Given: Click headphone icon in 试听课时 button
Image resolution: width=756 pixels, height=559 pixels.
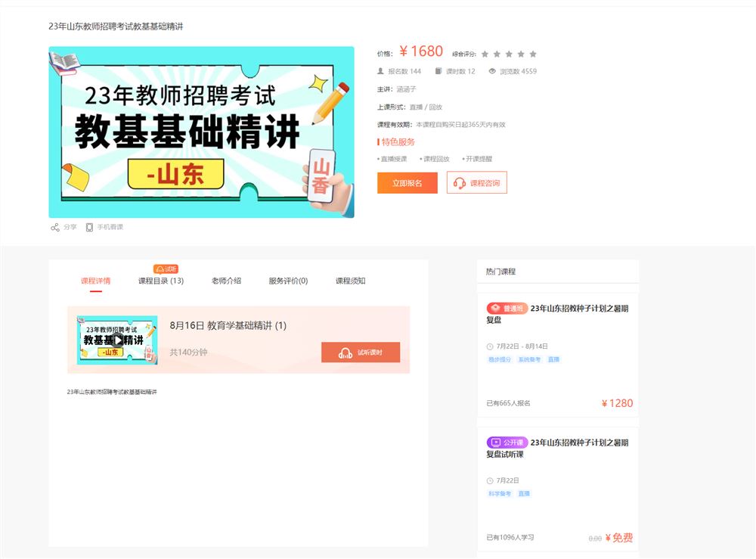Looking at the screenshot, I should tap(345, 352).
